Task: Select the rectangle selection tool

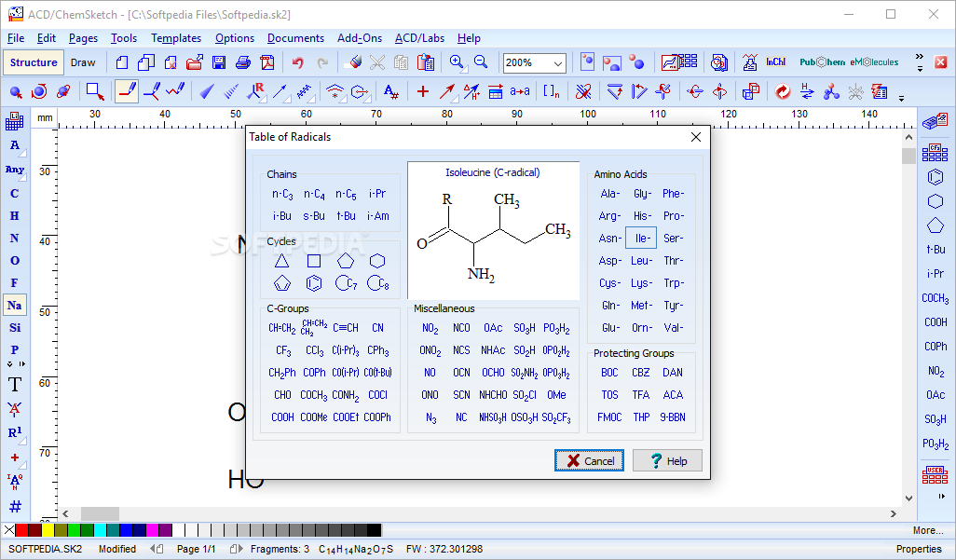Action: (x=94, y=91)
